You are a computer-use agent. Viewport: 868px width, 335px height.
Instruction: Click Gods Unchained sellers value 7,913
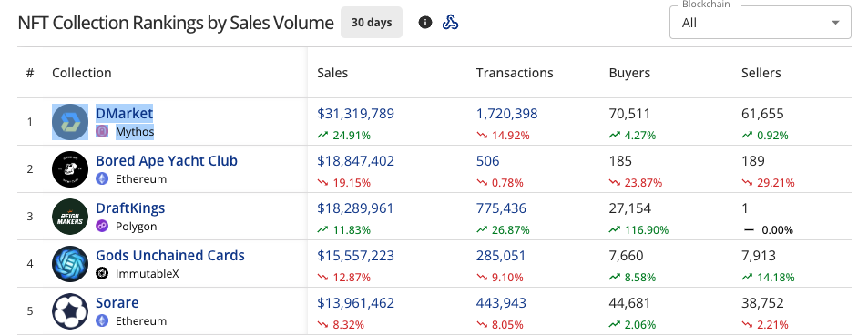[x=759, y=255]
